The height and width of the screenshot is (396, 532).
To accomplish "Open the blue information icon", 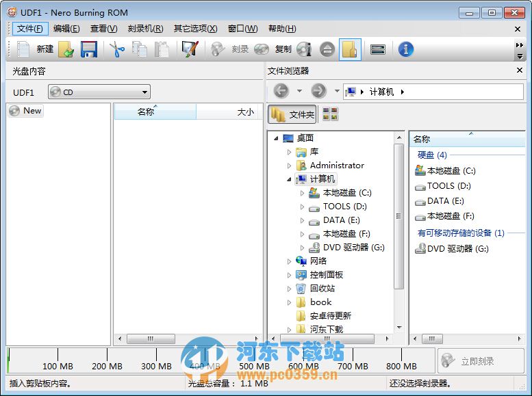I will [406, 49].
